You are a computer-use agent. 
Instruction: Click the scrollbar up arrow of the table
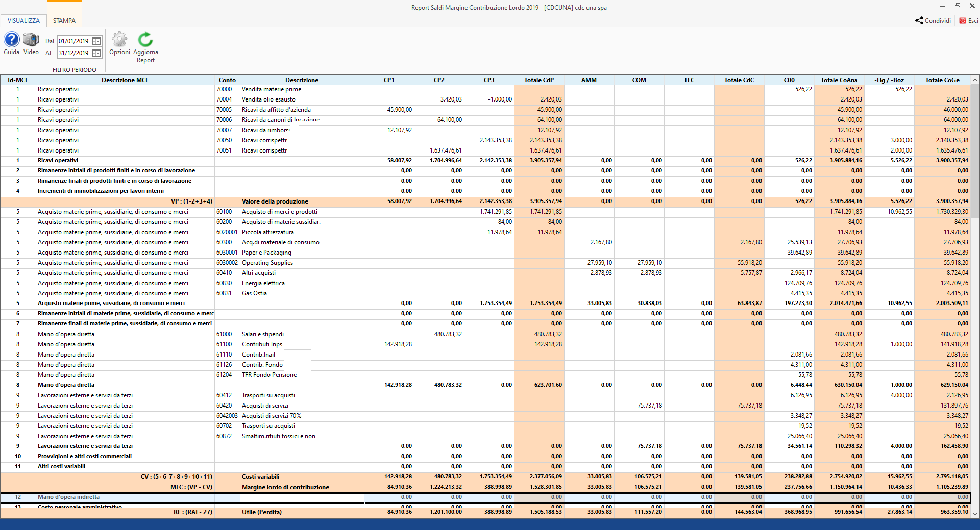point(975,80)
